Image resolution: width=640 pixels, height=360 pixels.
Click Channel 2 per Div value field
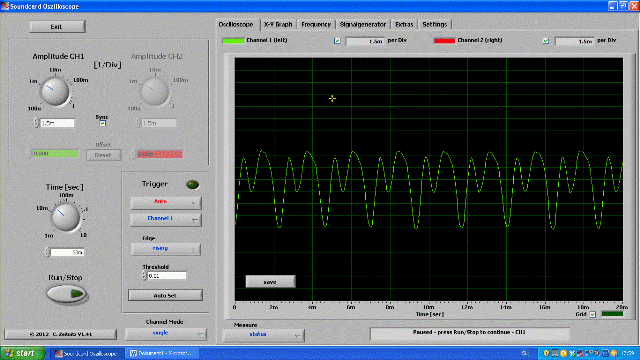pos(574,41)
